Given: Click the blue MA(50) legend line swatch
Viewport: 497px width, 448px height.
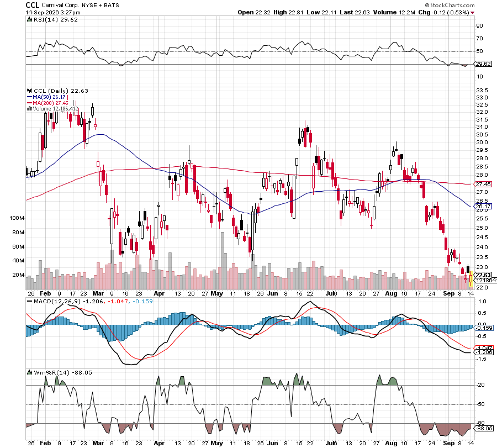Looking at the screenshot, I should [29, 97].
